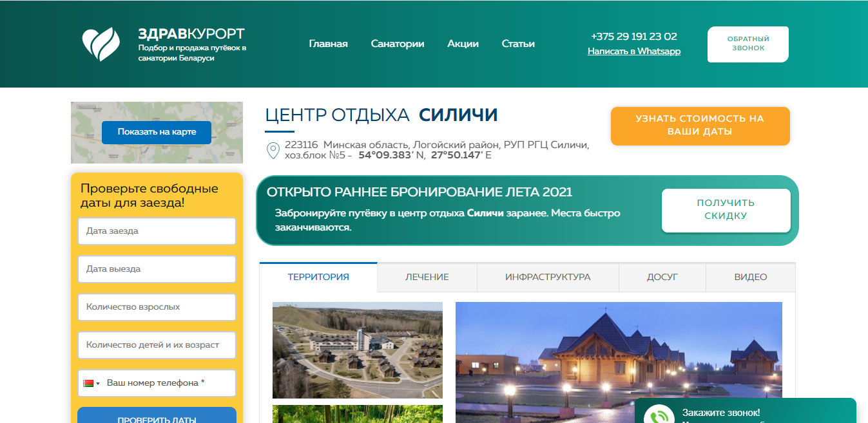Click coordinates text 54°09.383′ N

392,155
